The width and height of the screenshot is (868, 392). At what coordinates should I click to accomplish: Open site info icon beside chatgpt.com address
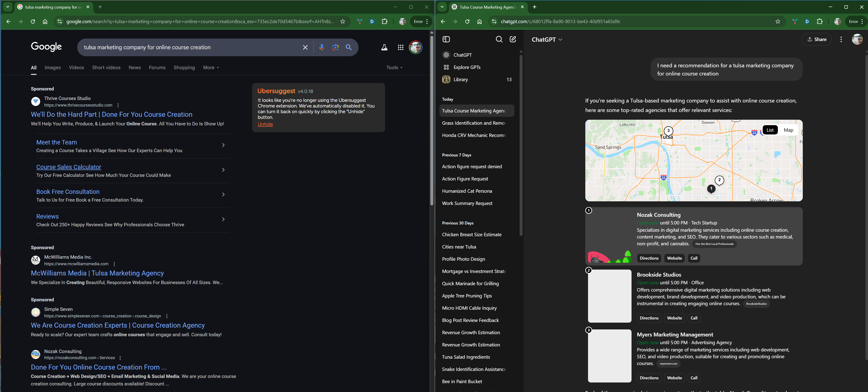[x=494, y=22]
